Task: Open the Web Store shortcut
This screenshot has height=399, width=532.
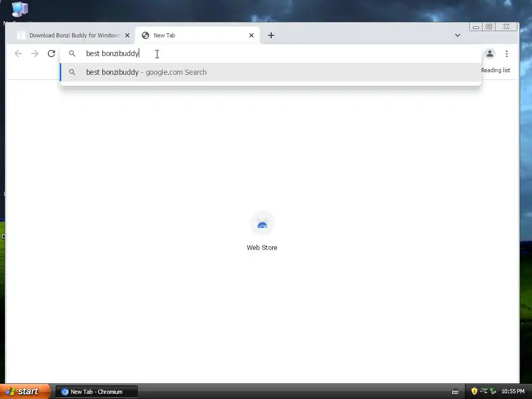Action: tap(262, 223)
